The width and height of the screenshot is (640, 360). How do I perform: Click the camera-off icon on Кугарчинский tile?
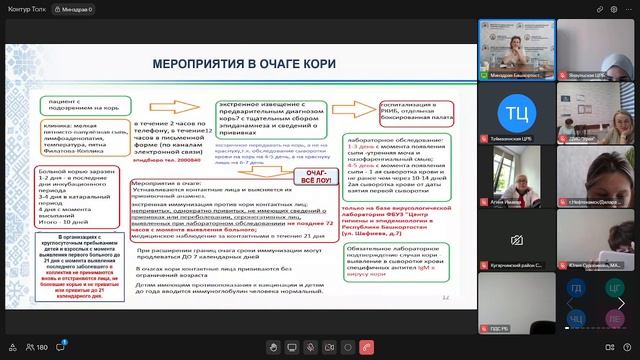click(517, 240)
